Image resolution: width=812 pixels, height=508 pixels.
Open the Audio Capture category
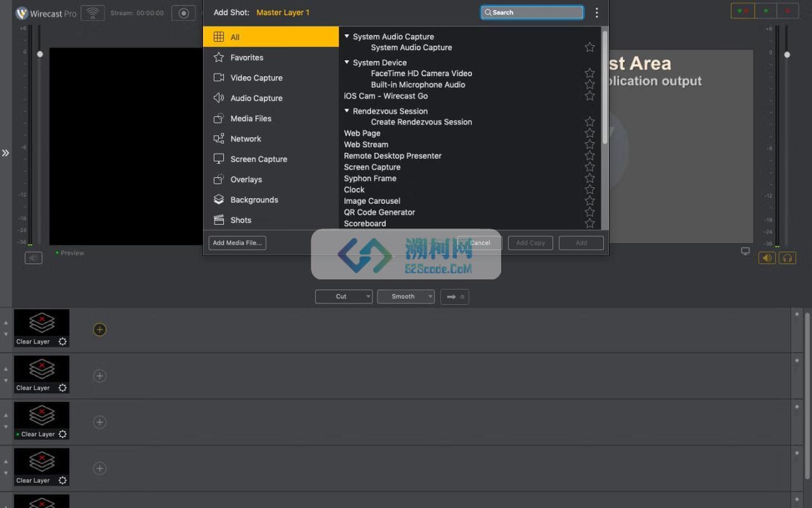coord(271,98)
